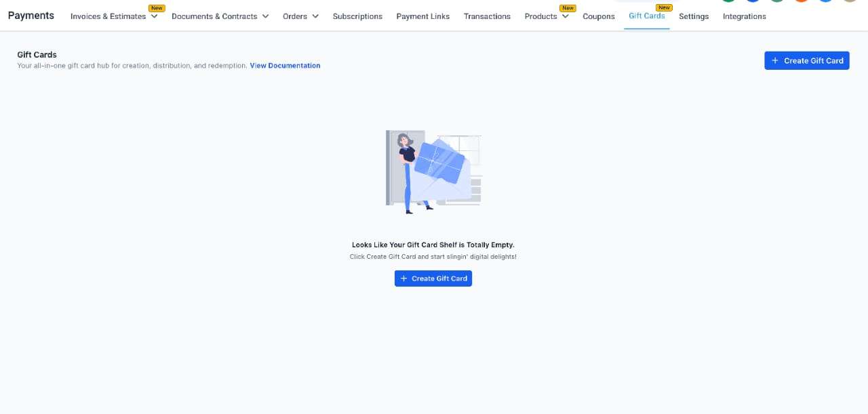Click the New badge above Invoices & Estimates

pos(157,8)
